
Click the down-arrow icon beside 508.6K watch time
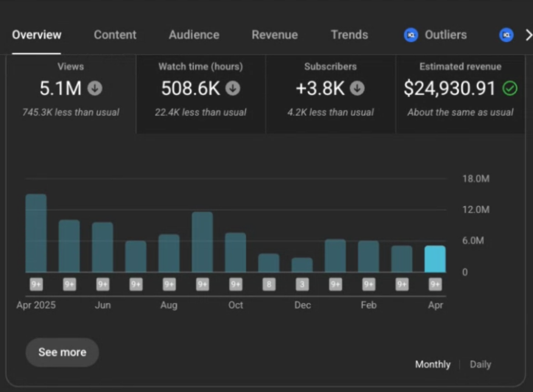point(233,88)
